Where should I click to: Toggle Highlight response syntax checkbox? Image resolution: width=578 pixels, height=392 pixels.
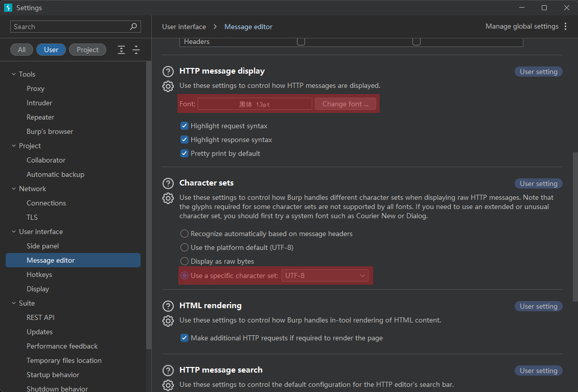tap(184, 140)
